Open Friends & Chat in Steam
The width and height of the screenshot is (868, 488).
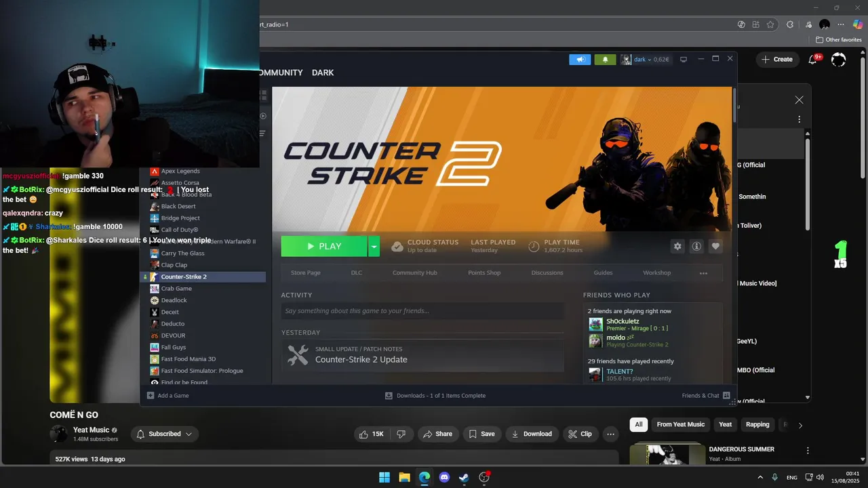tap(706, 395)
